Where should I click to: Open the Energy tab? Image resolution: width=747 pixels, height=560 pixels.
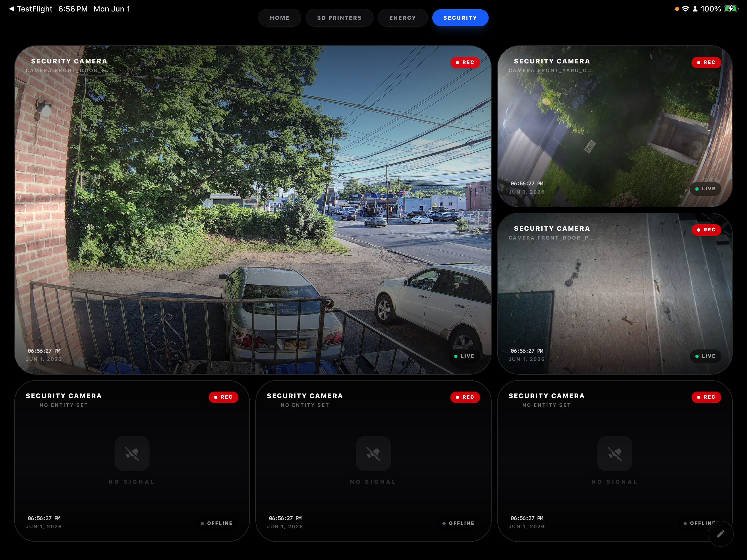tap(402, 17)
